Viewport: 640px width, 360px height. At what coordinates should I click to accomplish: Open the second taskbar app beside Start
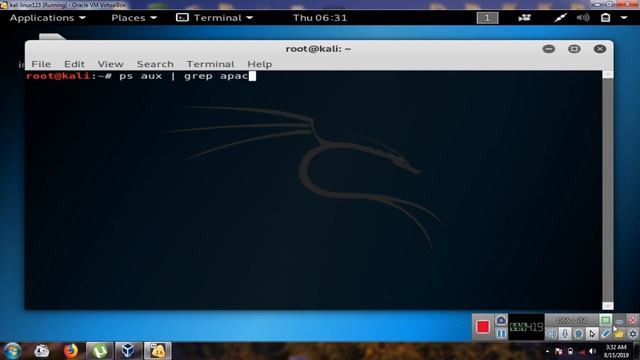(42, 351)
